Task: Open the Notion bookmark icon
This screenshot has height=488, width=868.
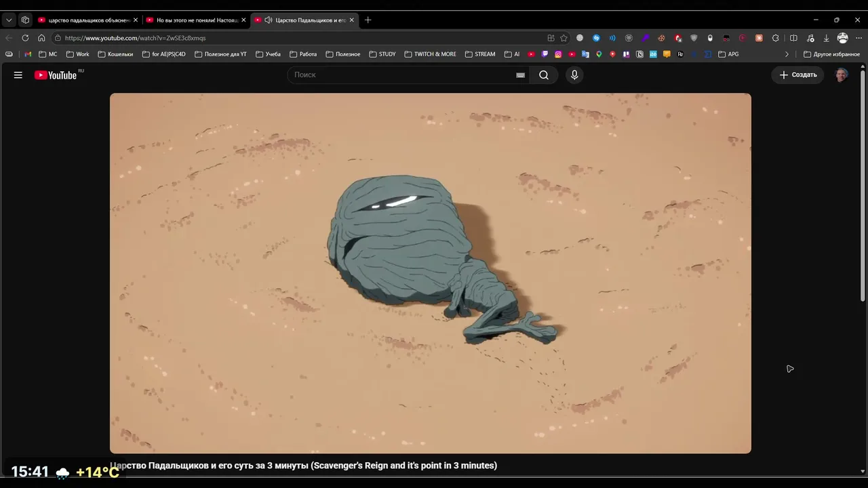Action: 639,54
